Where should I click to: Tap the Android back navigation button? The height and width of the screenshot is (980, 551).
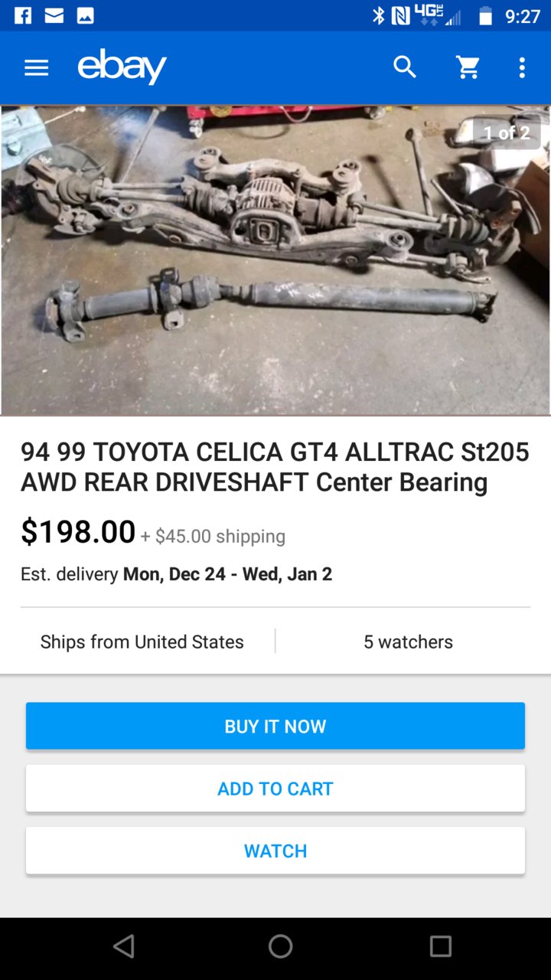coord(124,946)
